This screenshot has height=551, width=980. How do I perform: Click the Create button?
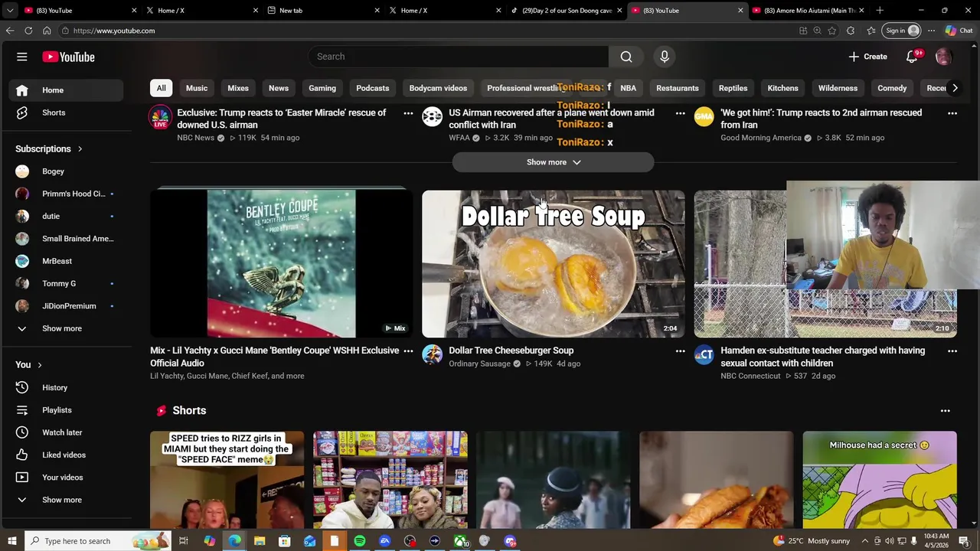point(867,57)
